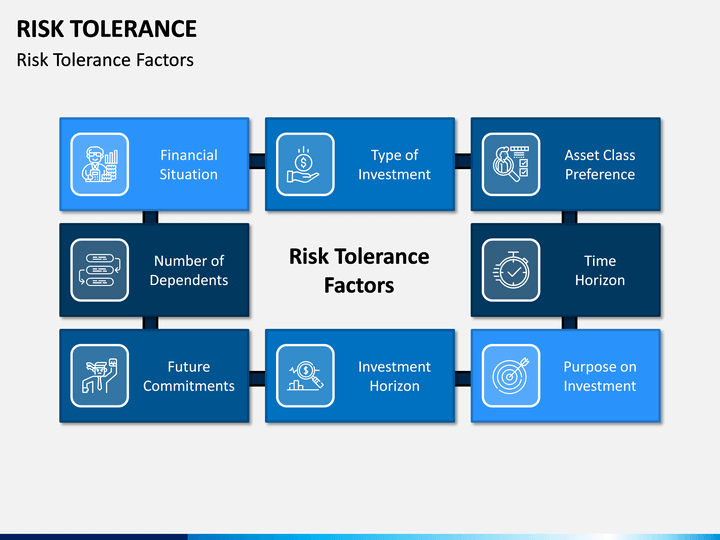Select the Future Commitments person icon

tap(100, 376)
